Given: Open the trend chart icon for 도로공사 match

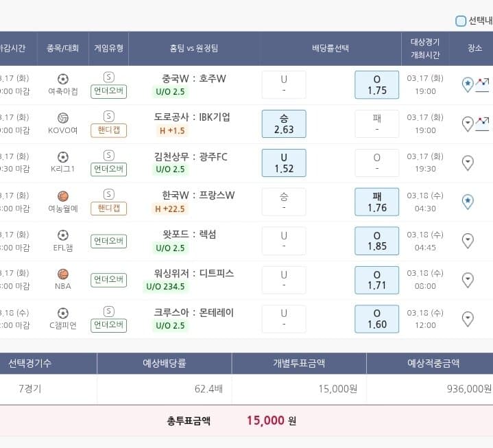Looking at the screenshot, I should point(482,123).
